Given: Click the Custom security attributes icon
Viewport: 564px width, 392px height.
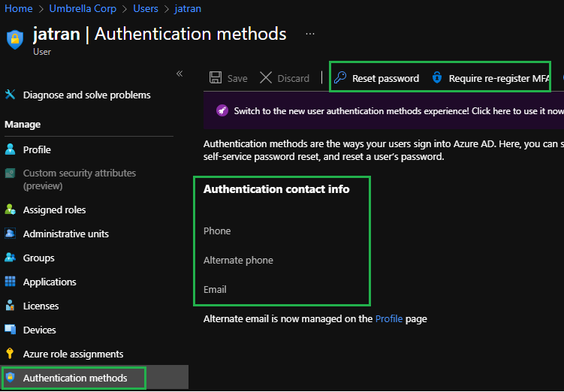Looking at the screenshot, I should click(x=10, y=173).
